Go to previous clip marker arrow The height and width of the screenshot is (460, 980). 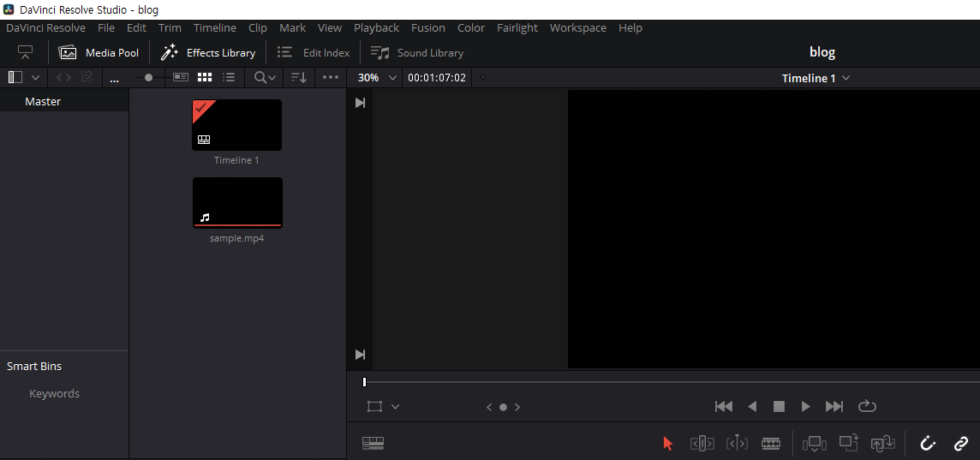coord(489,408)
